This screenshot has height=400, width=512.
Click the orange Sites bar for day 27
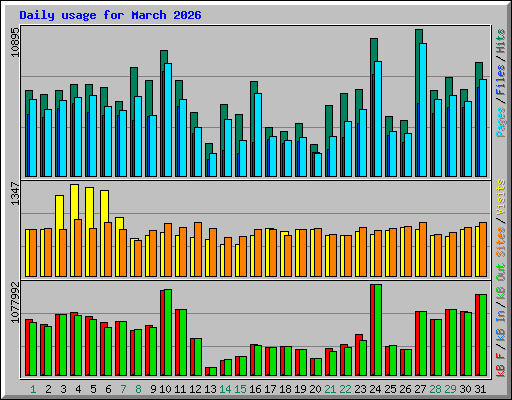423,249
